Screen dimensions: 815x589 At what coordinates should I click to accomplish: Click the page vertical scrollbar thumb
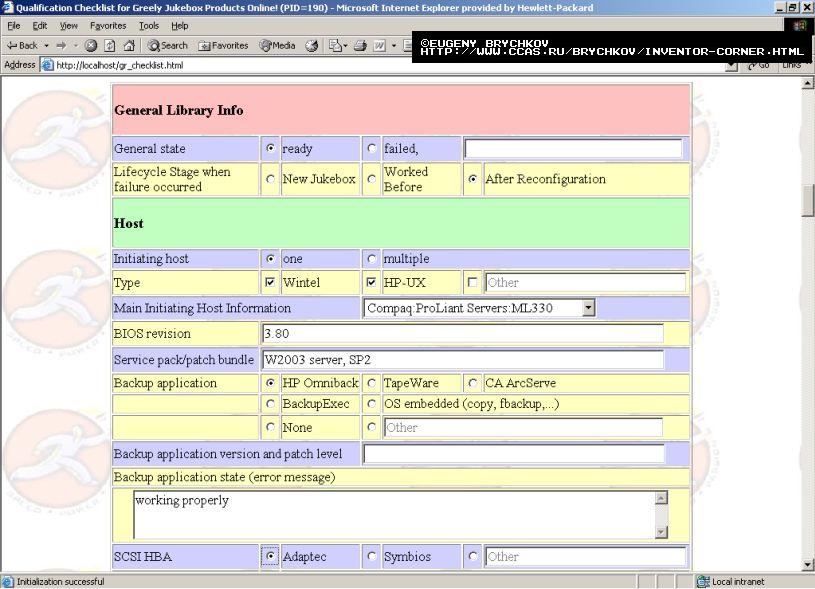pos(808,201)
